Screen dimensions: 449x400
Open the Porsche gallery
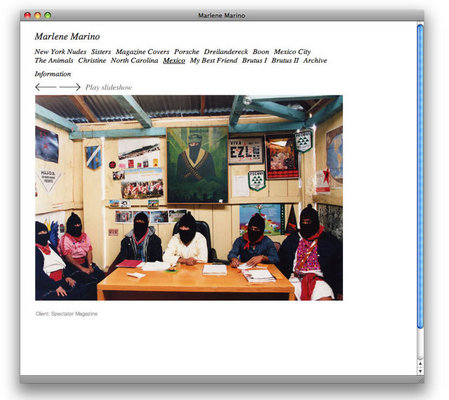pos(187,52)
